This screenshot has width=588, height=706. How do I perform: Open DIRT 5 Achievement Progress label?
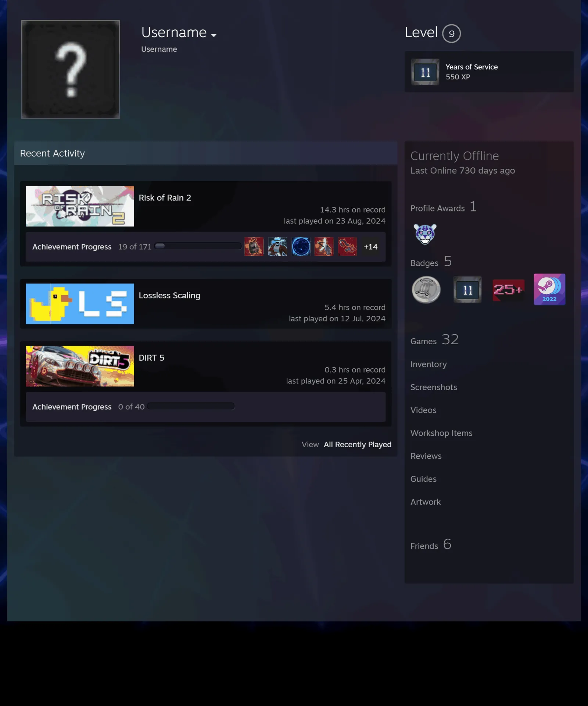72,407
